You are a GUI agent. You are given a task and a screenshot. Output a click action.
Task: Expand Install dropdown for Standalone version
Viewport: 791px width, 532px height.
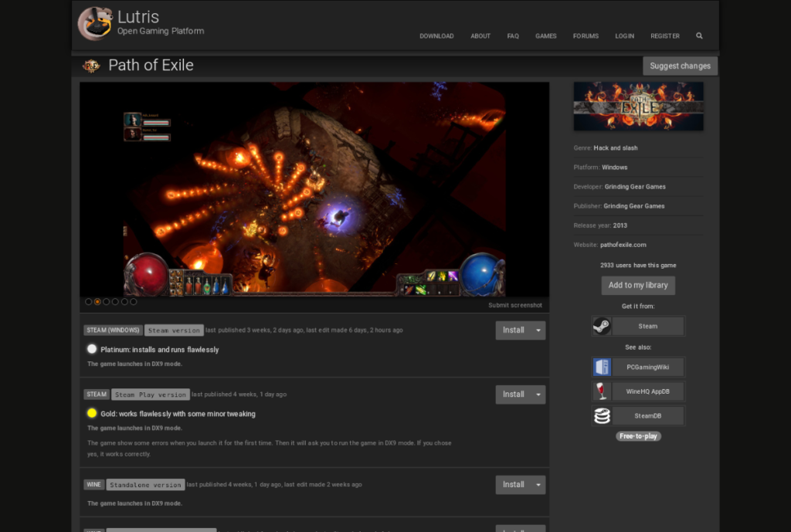point(538,484)
